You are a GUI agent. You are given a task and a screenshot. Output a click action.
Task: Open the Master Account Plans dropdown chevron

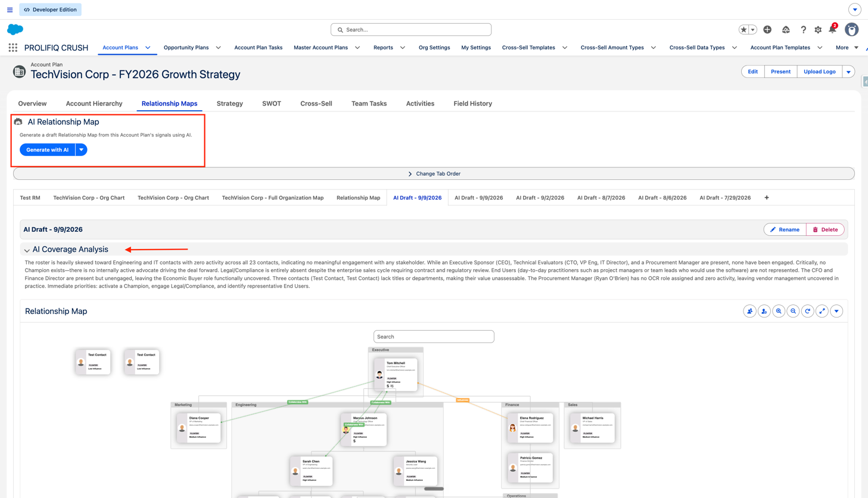click(357, 48)
